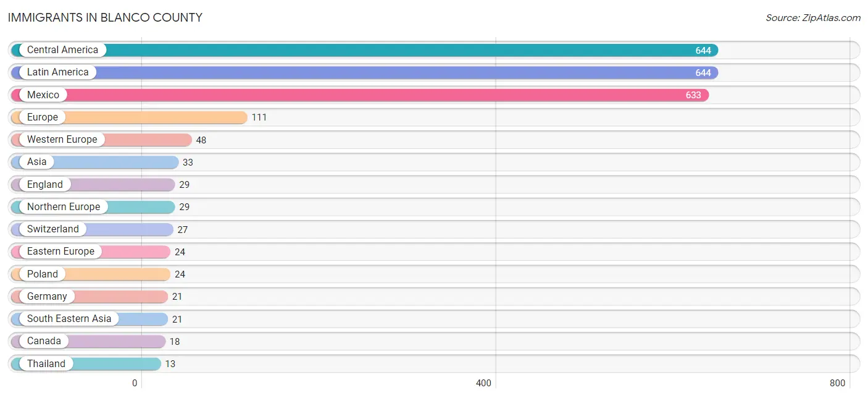Select the Poland bar label
The image size is (868, 398).
(x=43, y=274)
